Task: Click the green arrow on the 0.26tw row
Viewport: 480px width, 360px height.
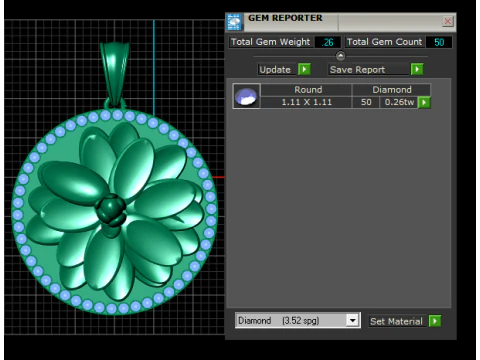Action: (424, 102)
